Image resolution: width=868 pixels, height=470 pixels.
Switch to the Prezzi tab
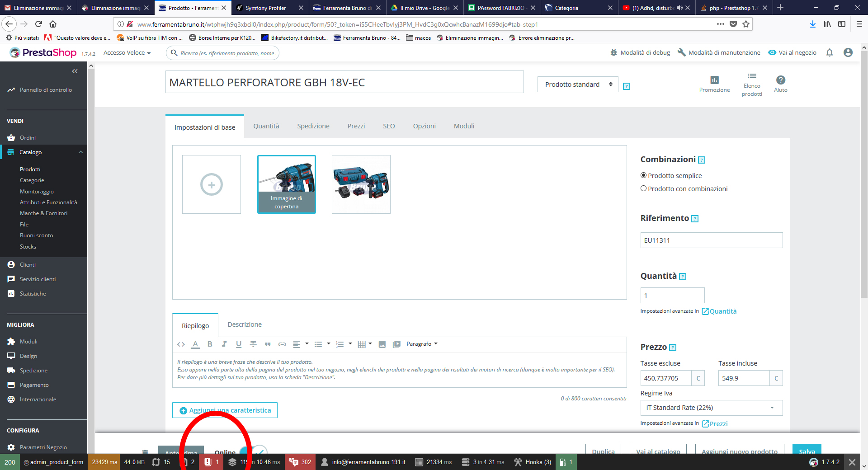click(x=356, y=126)
